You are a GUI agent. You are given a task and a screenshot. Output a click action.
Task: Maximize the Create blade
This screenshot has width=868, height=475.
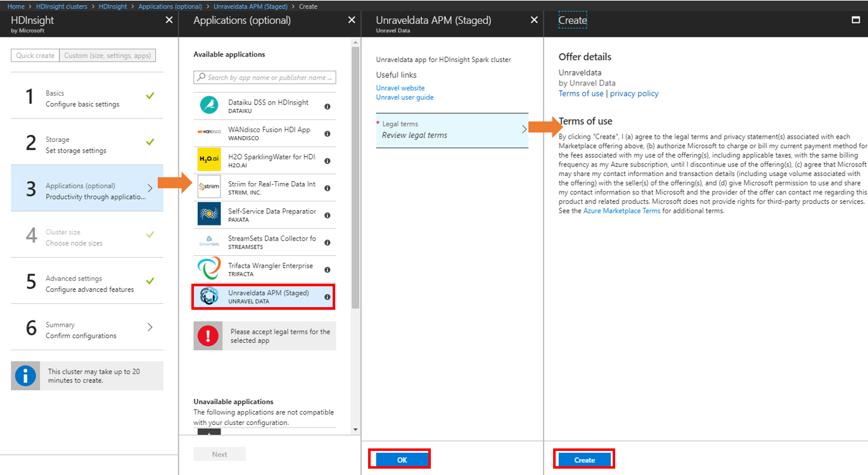point(856,20)
